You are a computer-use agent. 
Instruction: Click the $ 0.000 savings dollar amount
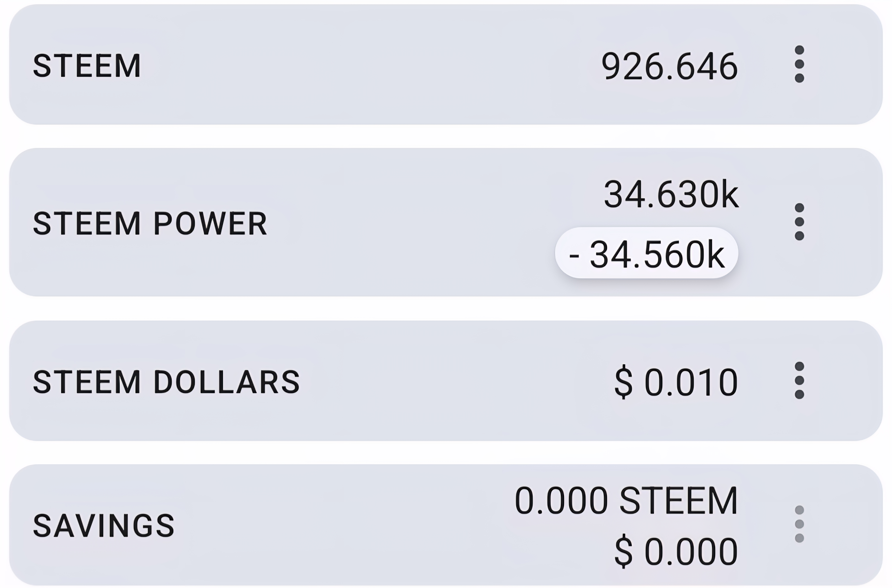point(676,551)
